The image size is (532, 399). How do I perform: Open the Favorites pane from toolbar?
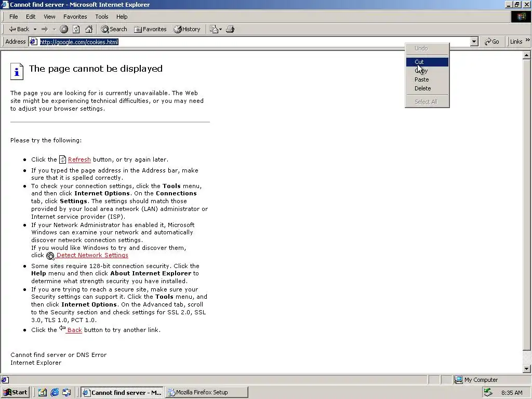coord(150,29)
